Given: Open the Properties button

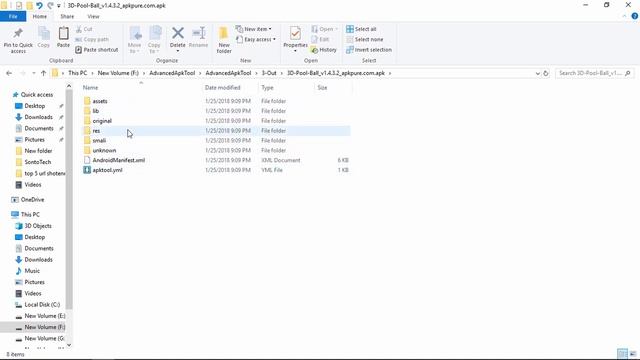Looking at the screenshot, I should click(295, 40).
